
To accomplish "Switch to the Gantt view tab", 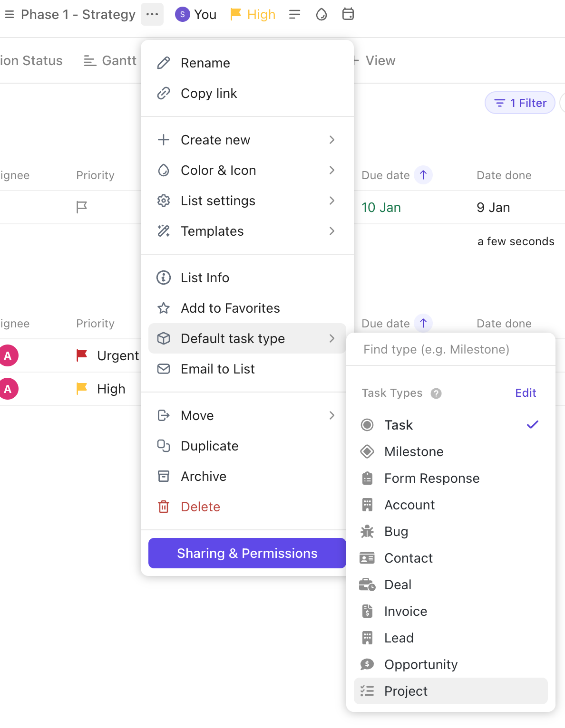I will [110, 61].
